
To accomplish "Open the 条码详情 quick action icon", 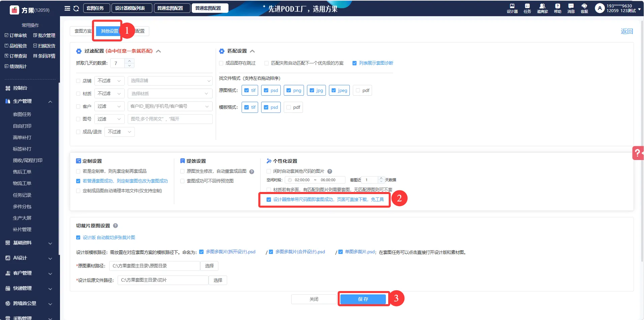I will (x=35, y=56).
